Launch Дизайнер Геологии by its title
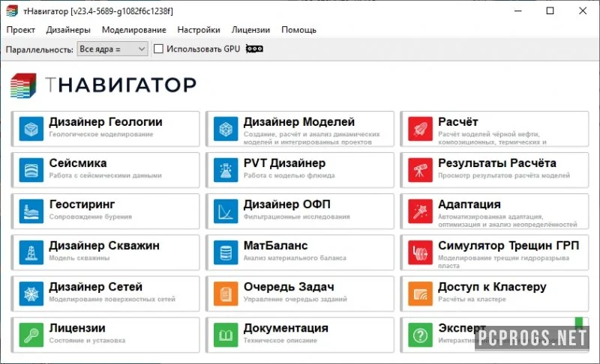Image resolution: width=600 pixels, height=364 pixels. point(106,122)
